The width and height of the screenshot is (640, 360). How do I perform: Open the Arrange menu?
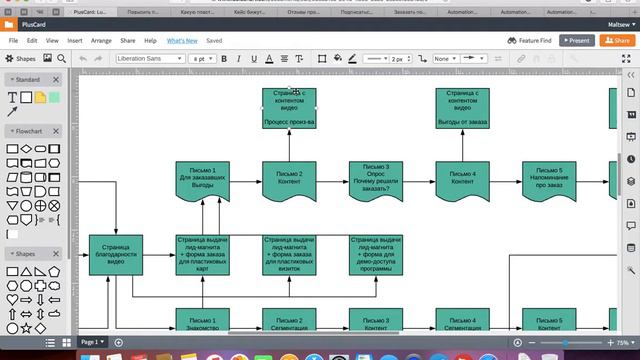click(101, 40)
